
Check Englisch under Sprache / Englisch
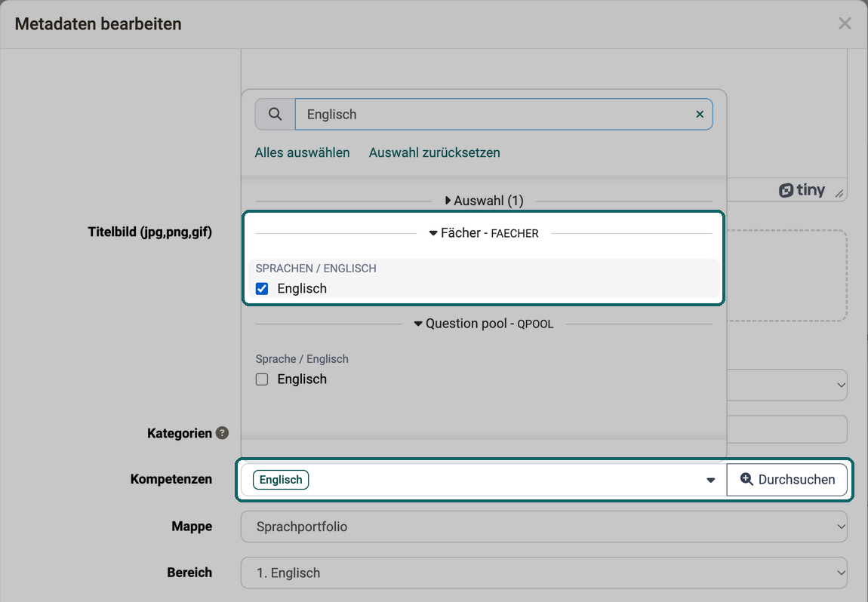(262, 379)
